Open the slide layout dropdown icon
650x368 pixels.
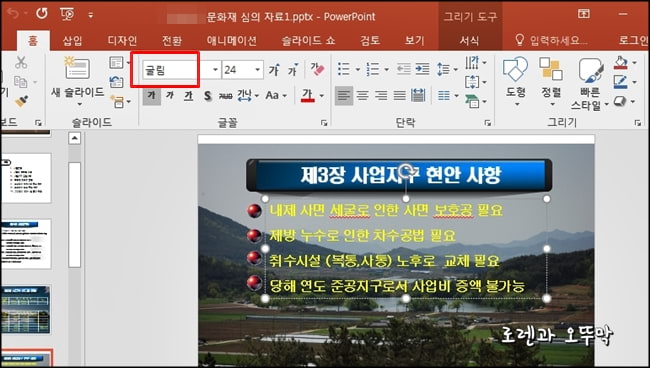(119, 63)
